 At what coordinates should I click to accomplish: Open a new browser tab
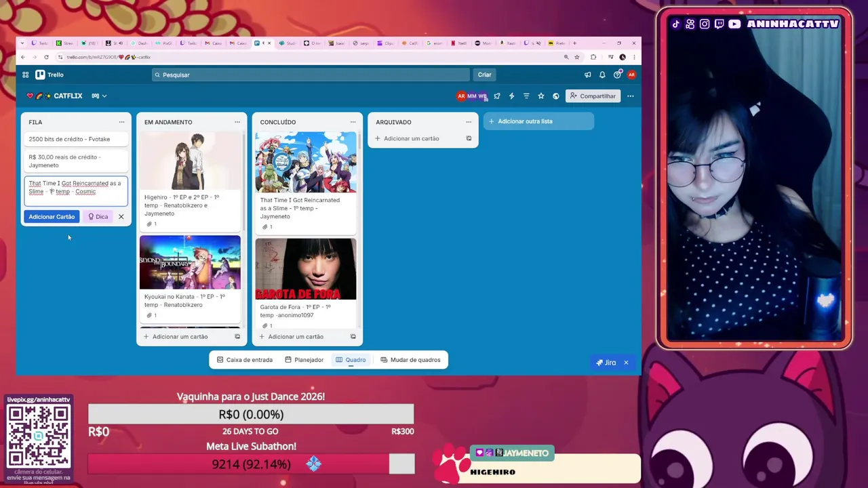click(574, 43)
